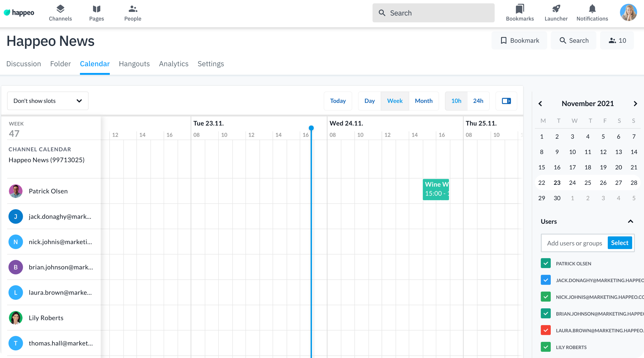Click the blue Select button

[x=619, y=243]
